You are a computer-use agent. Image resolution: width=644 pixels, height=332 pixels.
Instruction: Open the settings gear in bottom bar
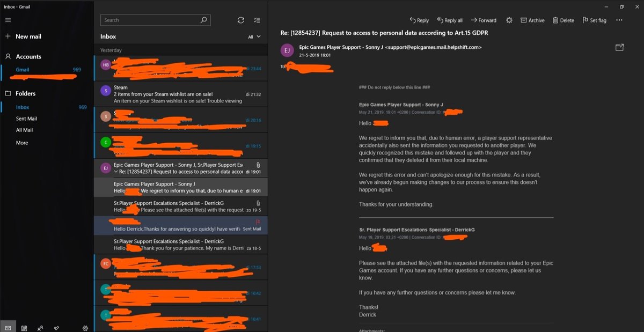(85, 328)
